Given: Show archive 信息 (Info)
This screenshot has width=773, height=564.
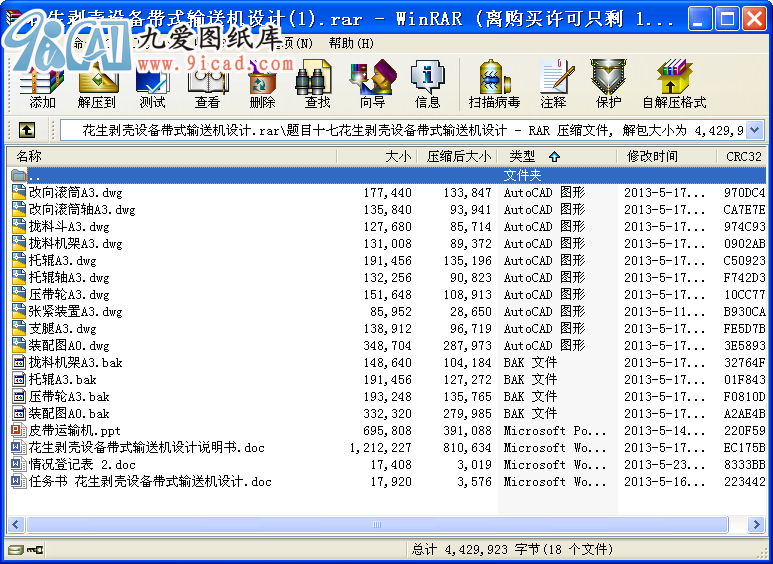Looking at the screenshot, I should (427, 84).
